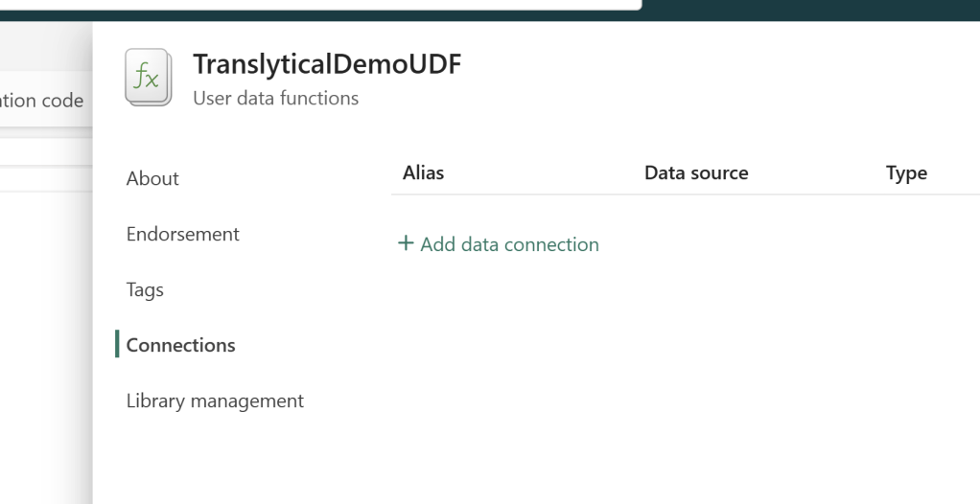Click the toolbar row beneath the code tab
Viewport: 980px width, 504px height.
coord(43,151)
